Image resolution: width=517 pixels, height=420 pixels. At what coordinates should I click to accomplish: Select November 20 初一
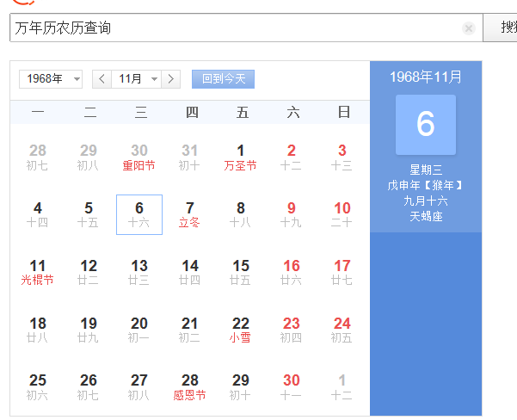(139, 330)
